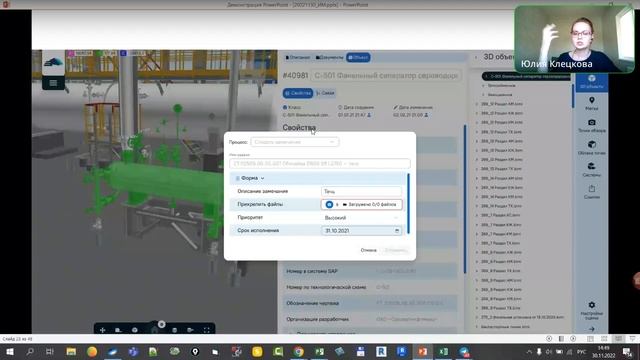Click the properties panel vertical scrollbar

pos(464,199)
